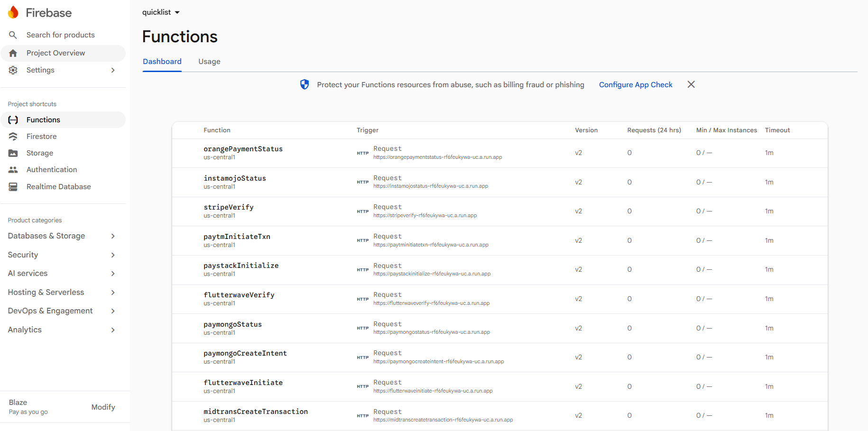Open the paytminitiatetxn run.app URL

point(431,245)
